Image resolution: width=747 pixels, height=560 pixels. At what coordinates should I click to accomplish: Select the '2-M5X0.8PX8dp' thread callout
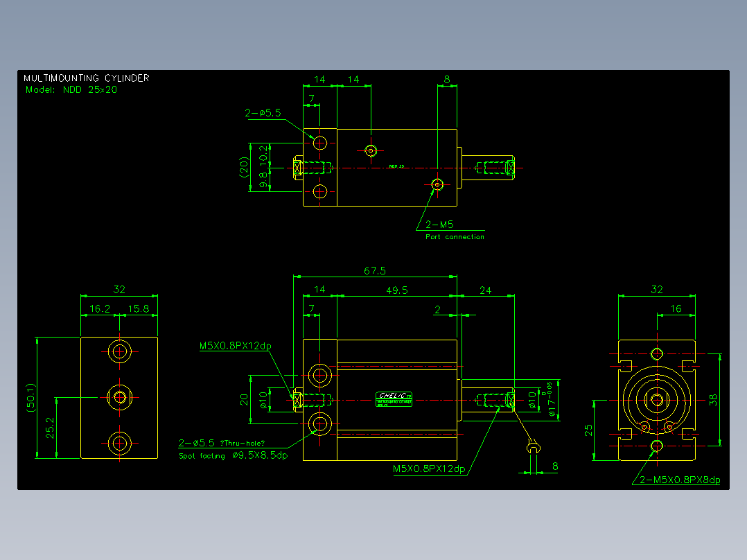point(680,480)
